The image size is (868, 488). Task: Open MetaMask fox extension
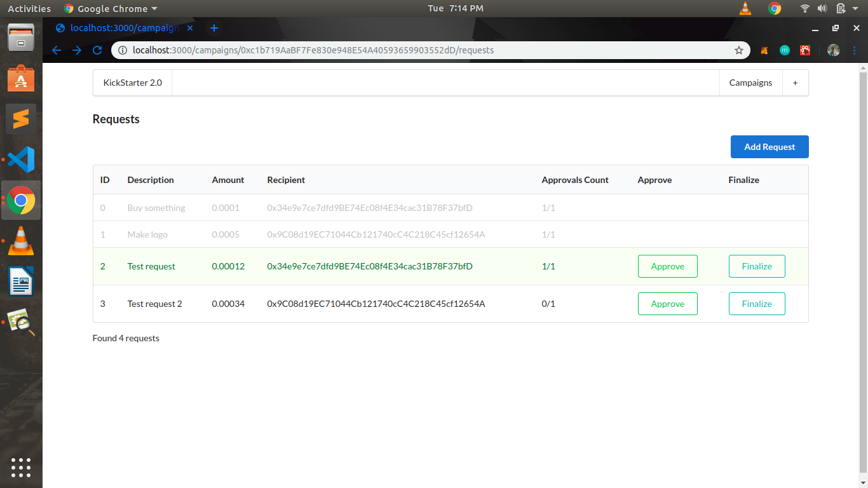(x=765, y=50)
